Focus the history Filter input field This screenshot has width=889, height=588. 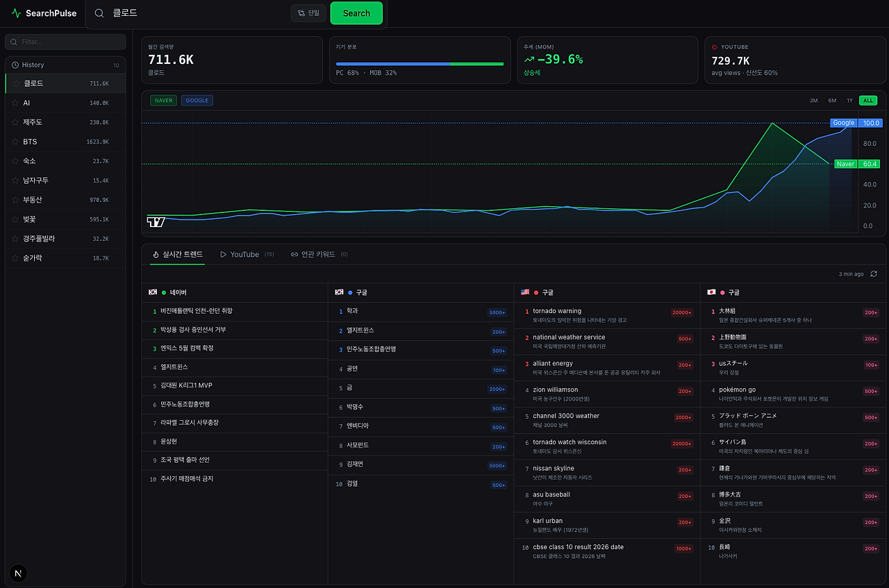click(x=65, y=42)
